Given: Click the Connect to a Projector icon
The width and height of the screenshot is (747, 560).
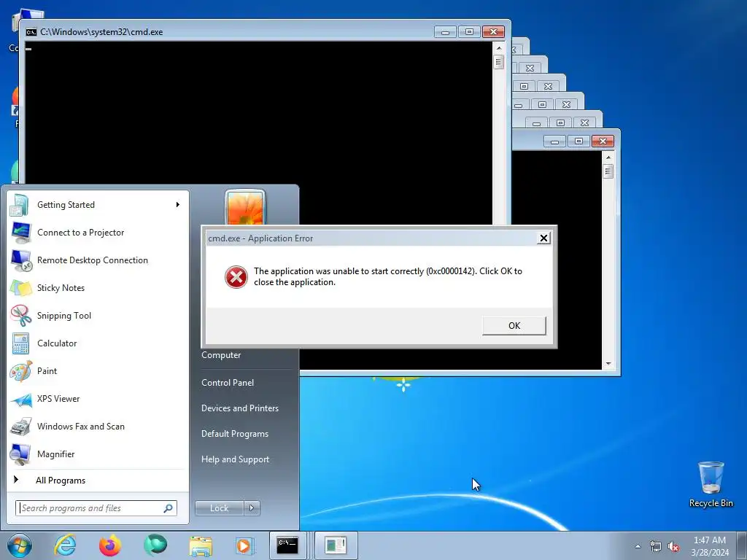Looking at the screenshot, I should 21,233.
